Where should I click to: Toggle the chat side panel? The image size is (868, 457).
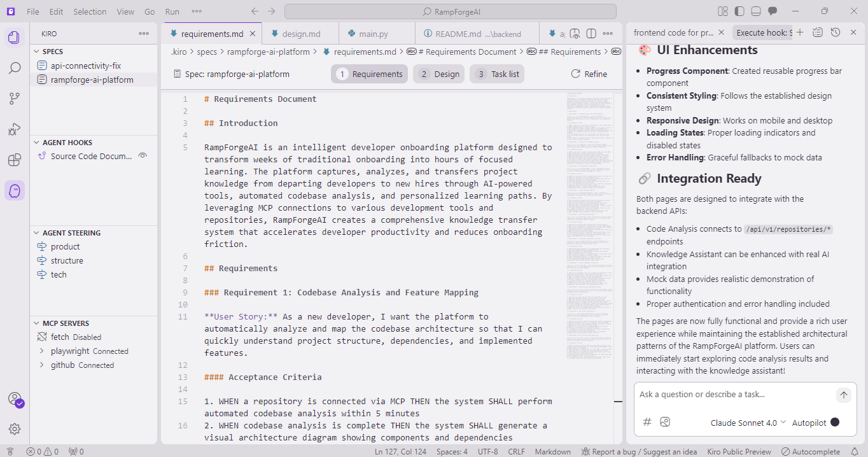click(x=772, y=11)
